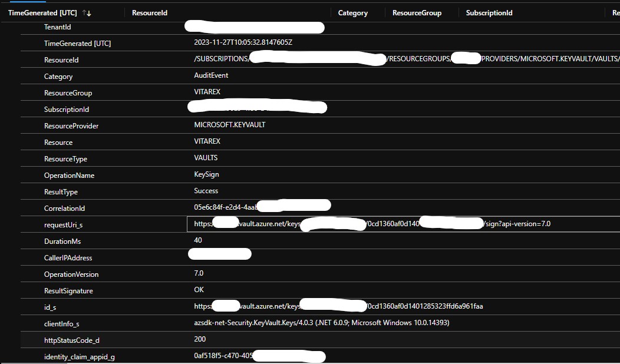This screenshot has width=620, height=364.
Task: Click the requestUri_s value field
Action: point(403,224)
